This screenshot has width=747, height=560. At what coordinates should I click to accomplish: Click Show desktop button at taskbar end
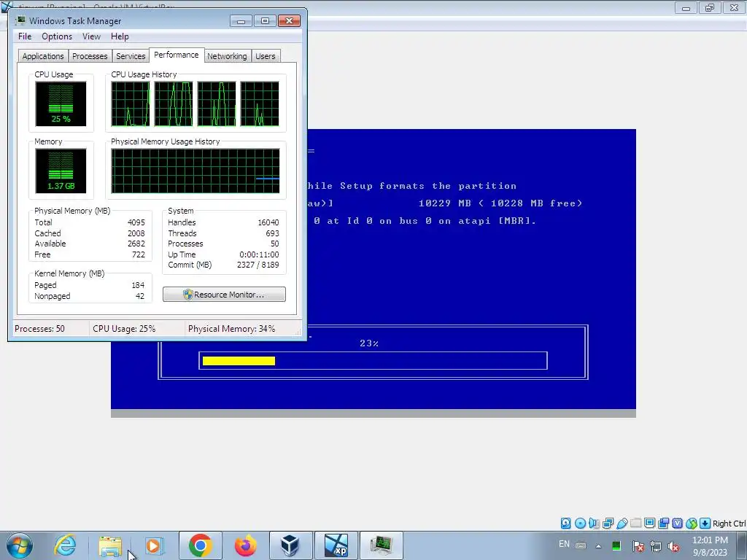(743, 545)
